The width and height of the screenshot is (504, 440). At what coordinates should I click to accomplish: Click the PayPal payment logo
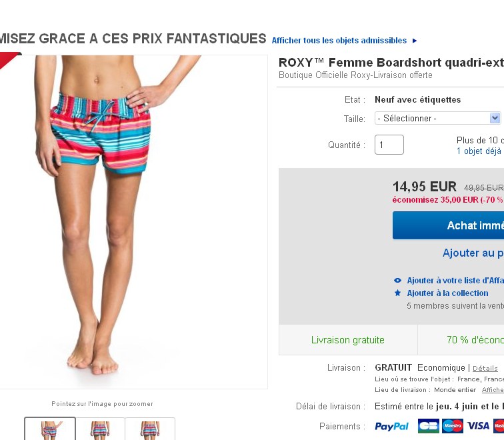click(x=392, y=427)
